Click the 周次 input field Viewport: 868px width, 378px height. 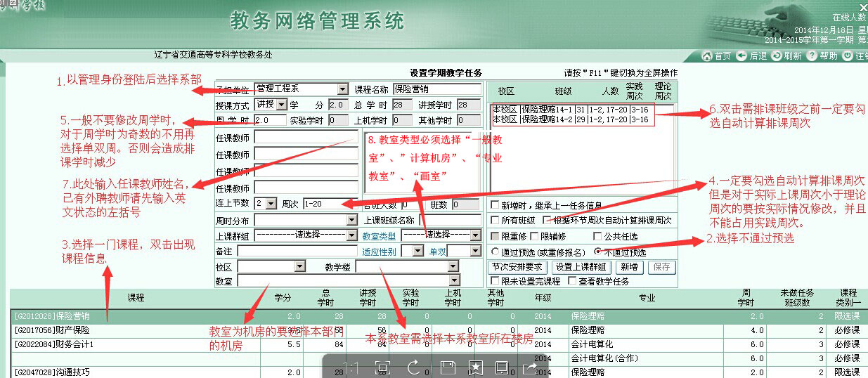[x=330, y=204]
